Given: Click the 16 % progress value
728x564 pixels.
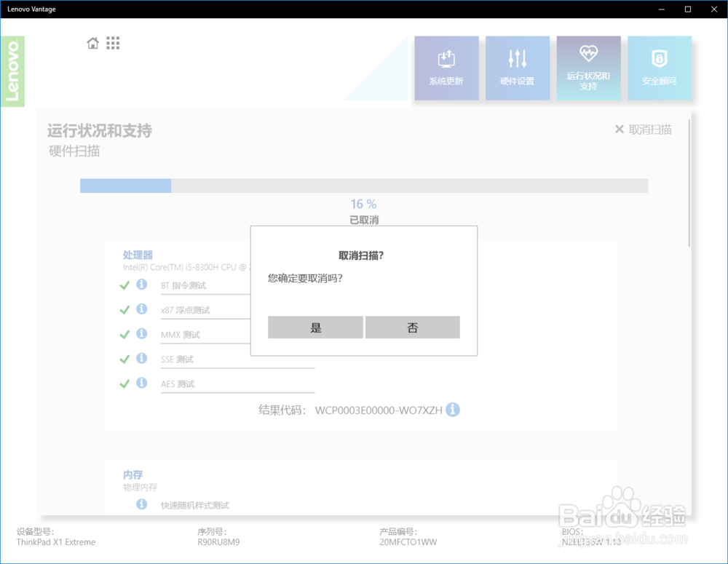Looking at the screenshot, I should pos(363,204).
